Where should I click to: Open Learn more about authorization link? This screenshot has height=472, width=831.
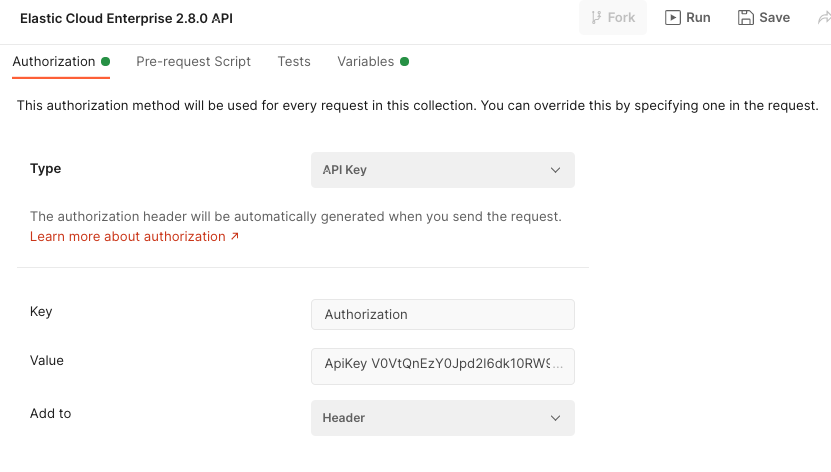(128, 237)
